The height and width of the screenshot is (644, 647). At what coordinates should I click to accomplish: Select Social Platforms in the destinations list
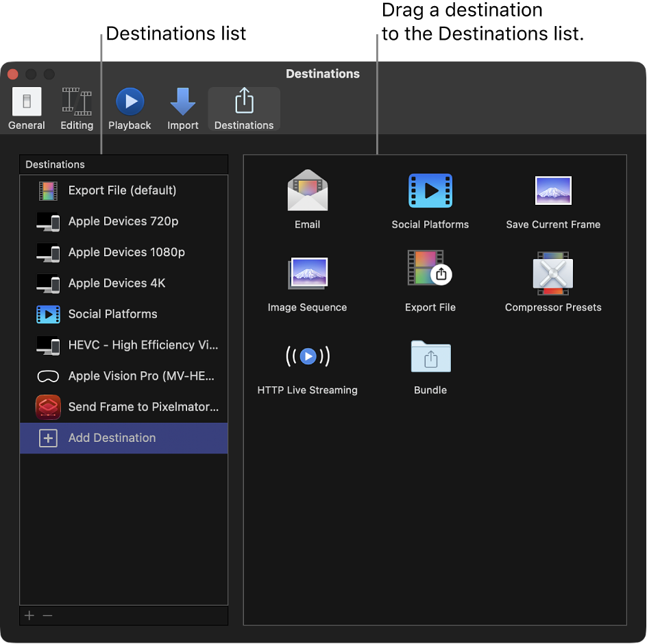[124, 314]
